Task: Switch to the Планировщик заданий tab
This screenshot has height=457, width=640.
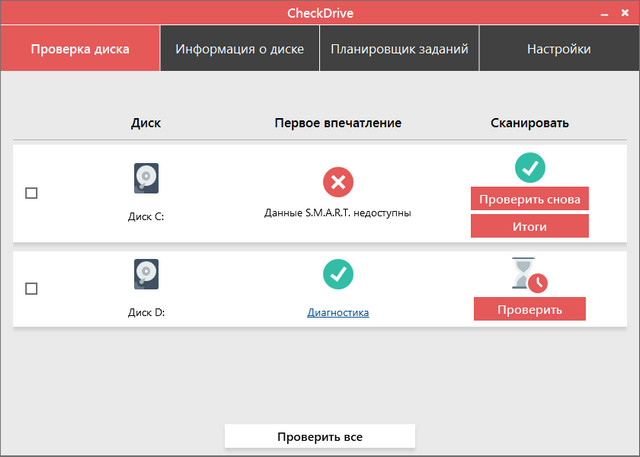Action: pos(399,49)
